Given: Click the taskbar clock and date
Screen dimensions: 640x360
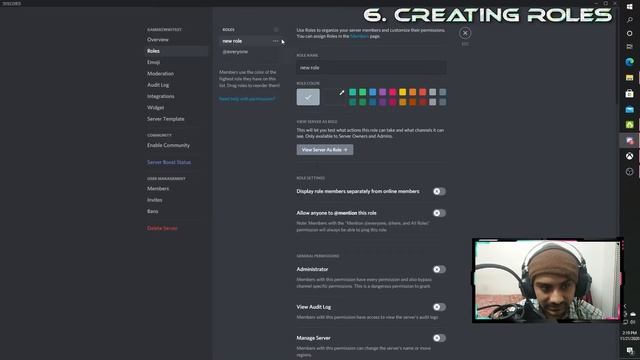Looking at the screenshot, I should (x=630, y=336).
